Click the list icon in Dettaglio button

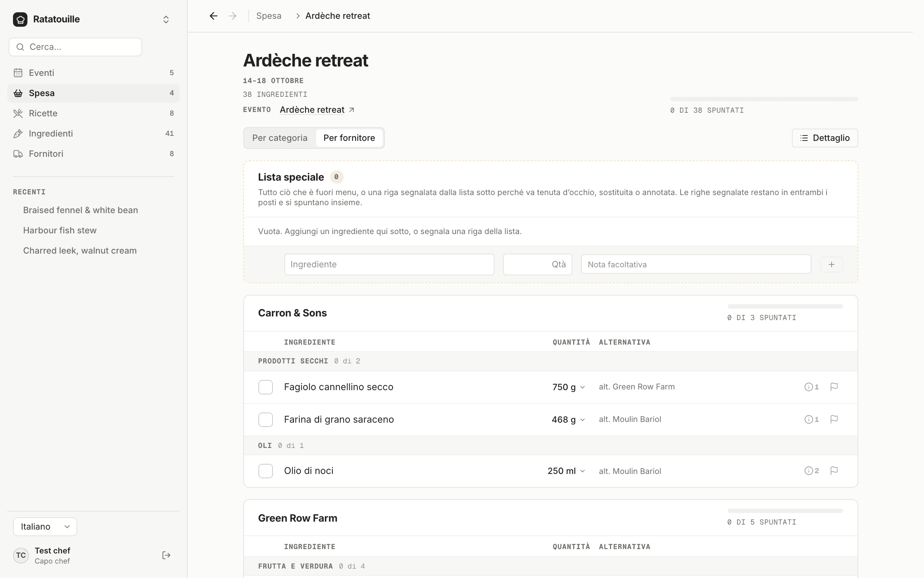[804, 138]
